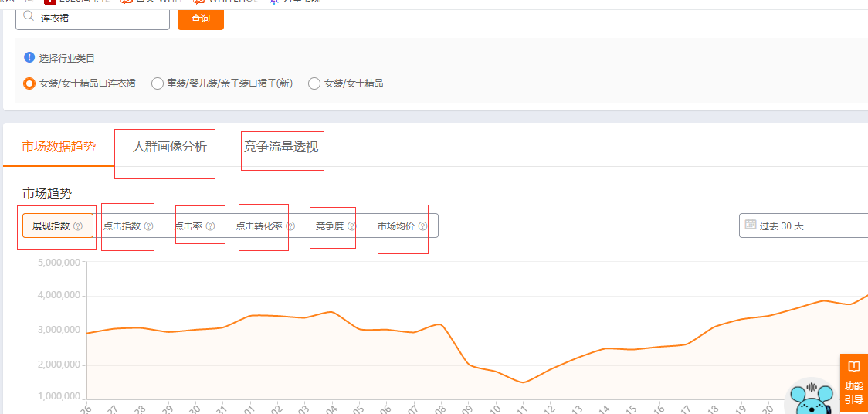
Task: Click help icon beside 市场均价
Action: pos(422,226)
